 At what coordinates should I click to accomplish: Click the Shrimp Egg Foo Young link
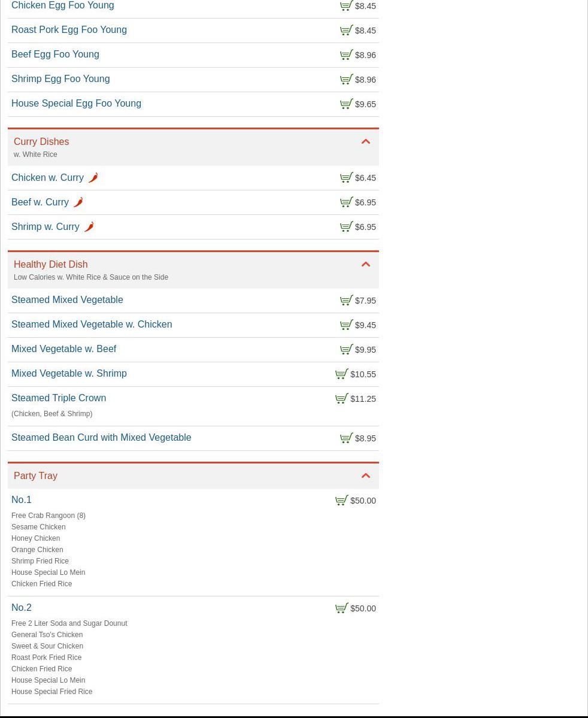pos(60,79)
